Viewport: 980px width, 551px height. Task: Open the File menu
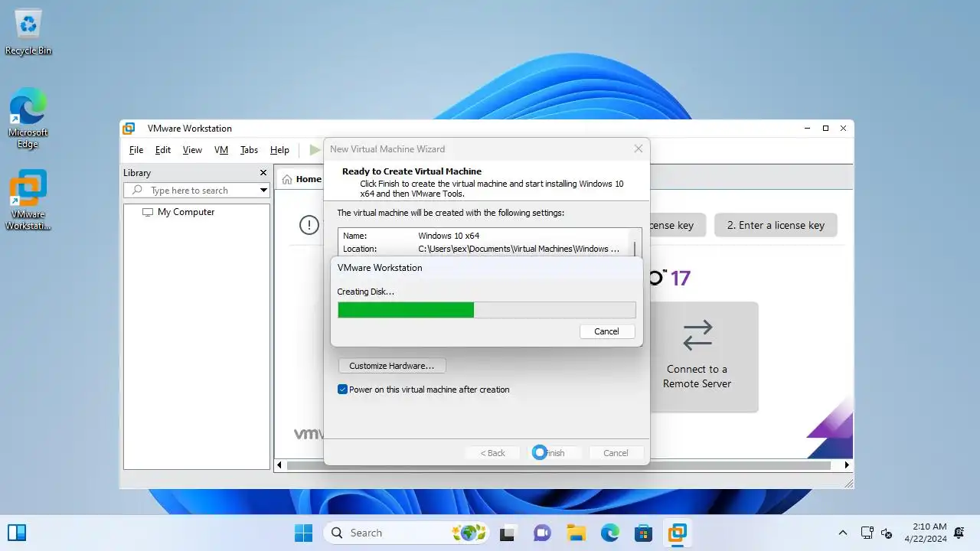point(136,150)
